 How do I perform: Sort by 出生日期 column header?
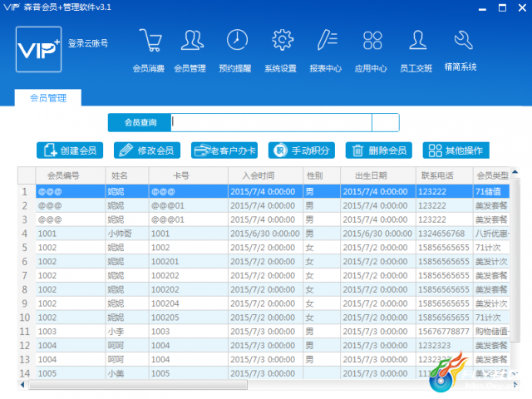(x=378, y=175)
